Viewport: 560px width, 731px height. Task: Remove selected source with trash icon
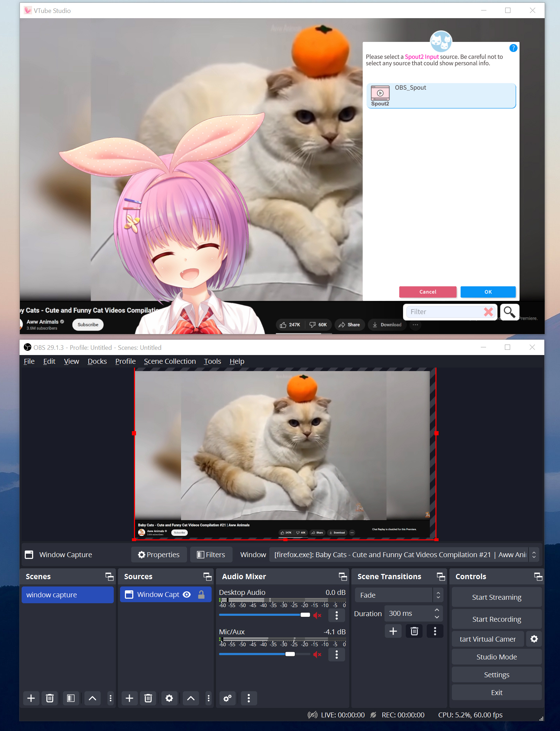(148, 698)
